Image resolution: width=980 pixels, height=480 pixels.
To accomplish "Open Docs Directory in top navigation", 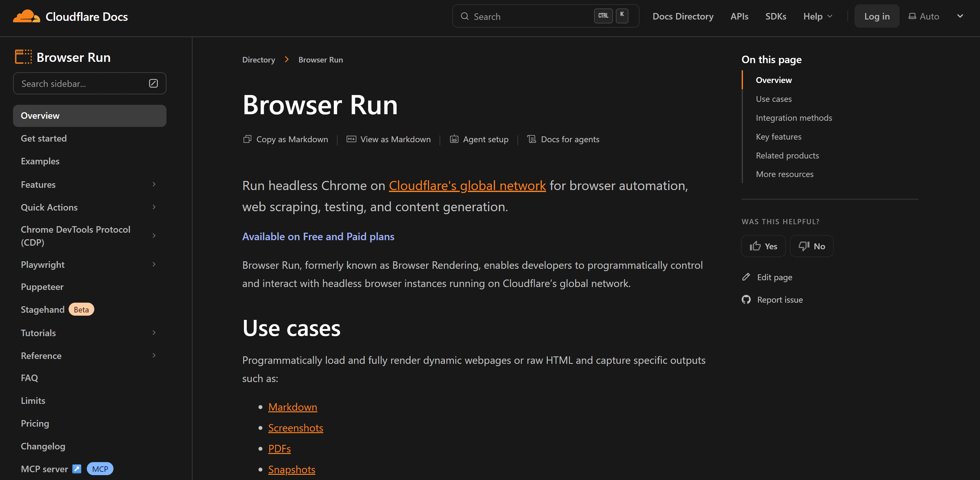I will pyautogui.click(x=683, y=16).
